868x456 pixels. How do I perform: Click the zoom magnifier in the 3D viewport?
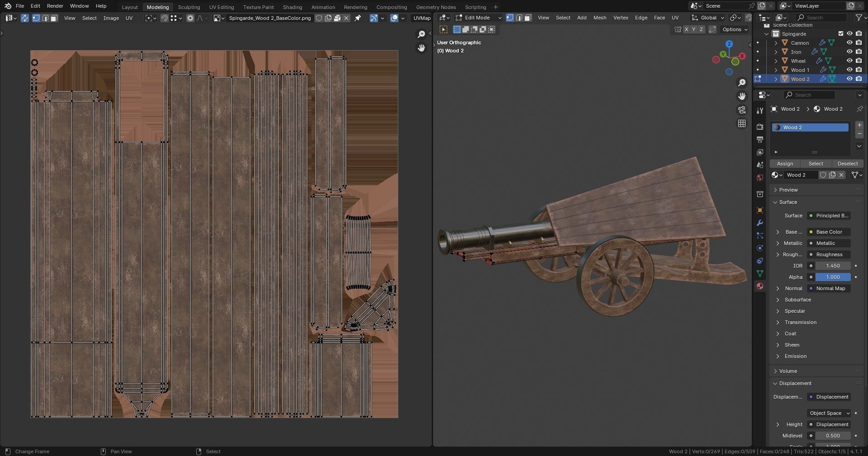pos(742,83)
